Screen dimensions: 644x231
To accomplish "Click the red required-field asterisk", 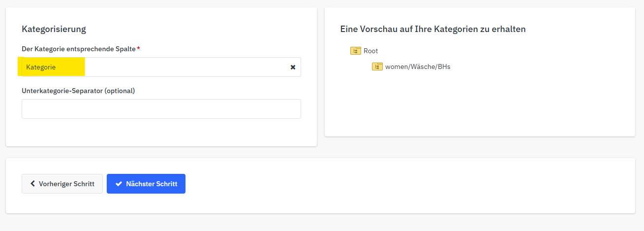I will [138, 48].
